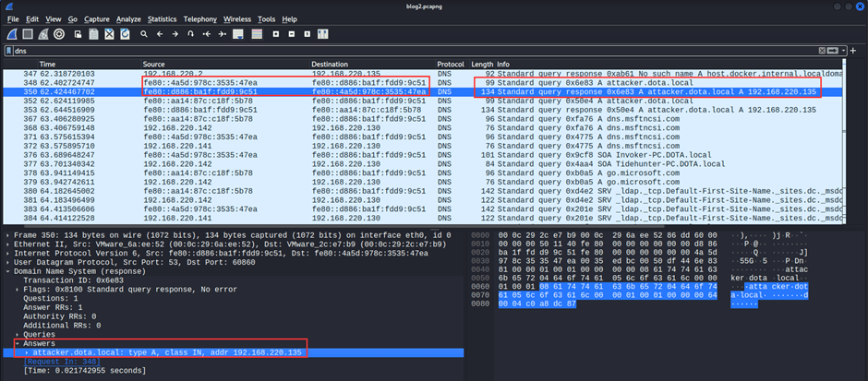
Task: Expand the Frame 350 details
Action: tap(7, 235)
